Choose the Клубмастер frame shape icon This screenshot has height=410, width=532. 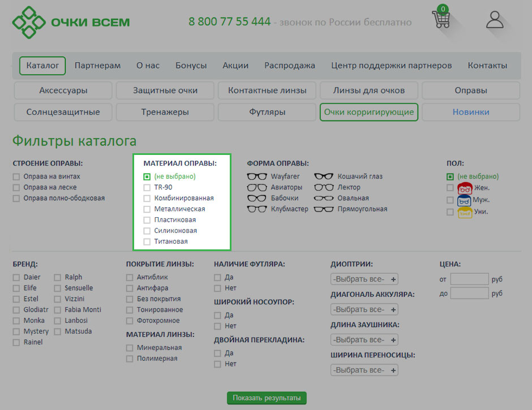(x=256, y=209)
